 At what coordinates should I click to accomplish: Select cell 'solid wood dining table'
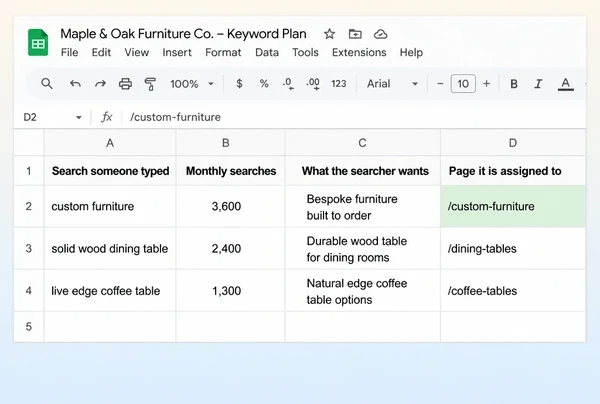click(110, 248)
